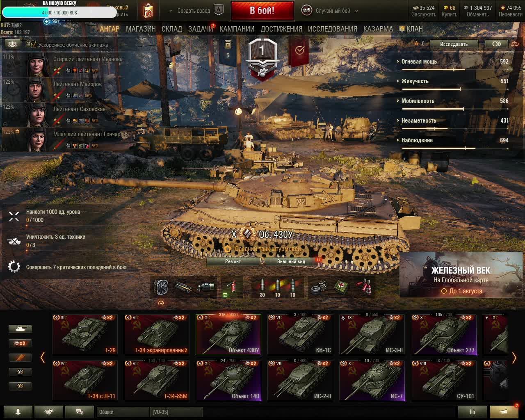
Task: Switch to the МАГАЗИН tab
Action: [x=141, y=29]
